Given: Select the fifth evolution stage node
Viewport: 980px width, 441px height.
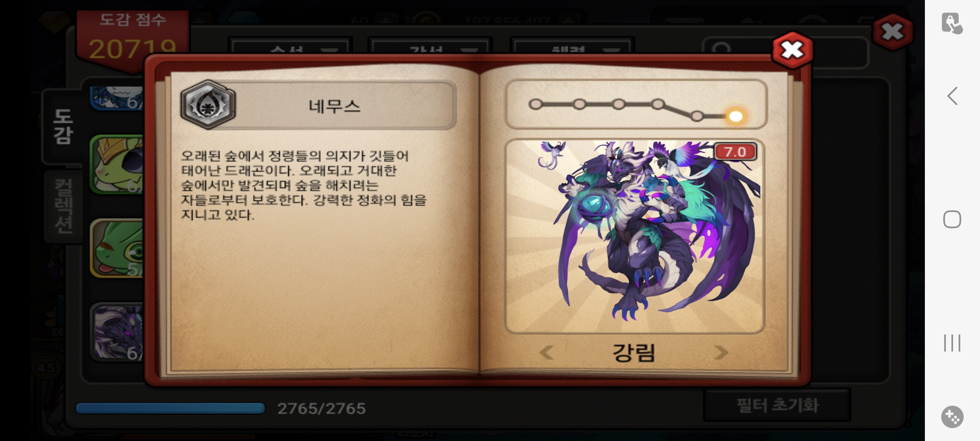Looking at the screenshot, I should (x=697, y=116).
